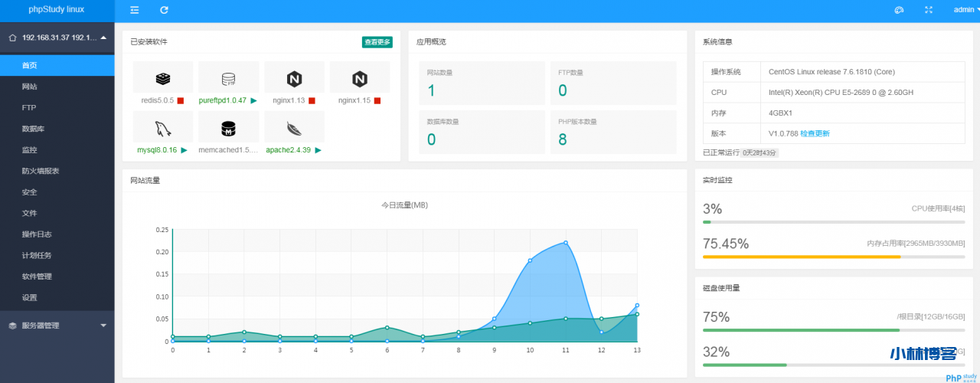Click the red stop square beside nginx1.13

coord(312,100)
